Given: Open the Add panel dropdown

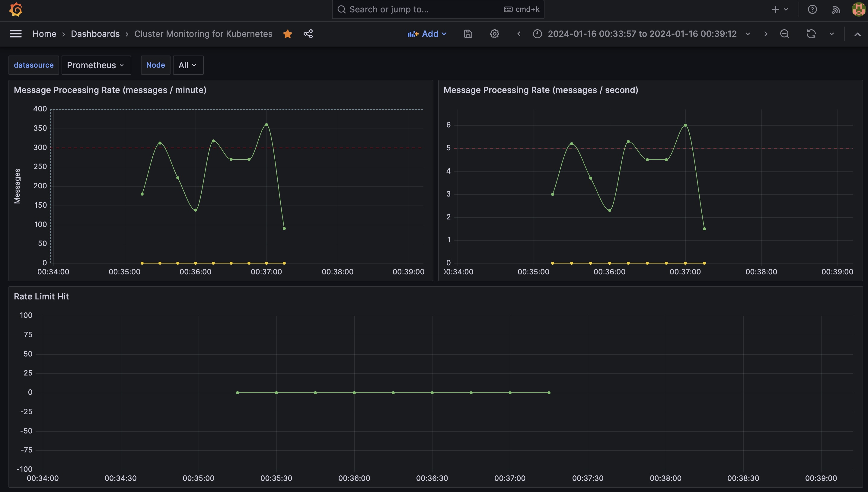Looking at the screenshot, I should pos(427,34).
